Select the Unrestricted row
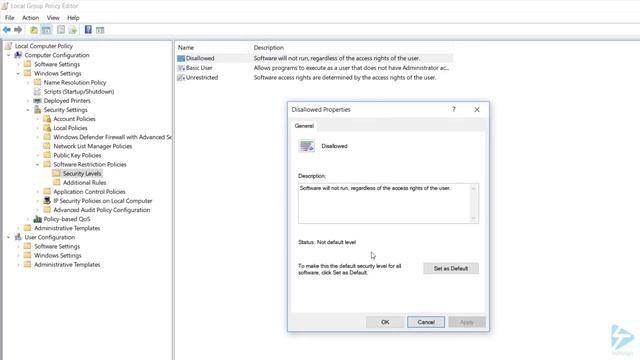The width and height of the screenshot is (640, 360). 314,78
